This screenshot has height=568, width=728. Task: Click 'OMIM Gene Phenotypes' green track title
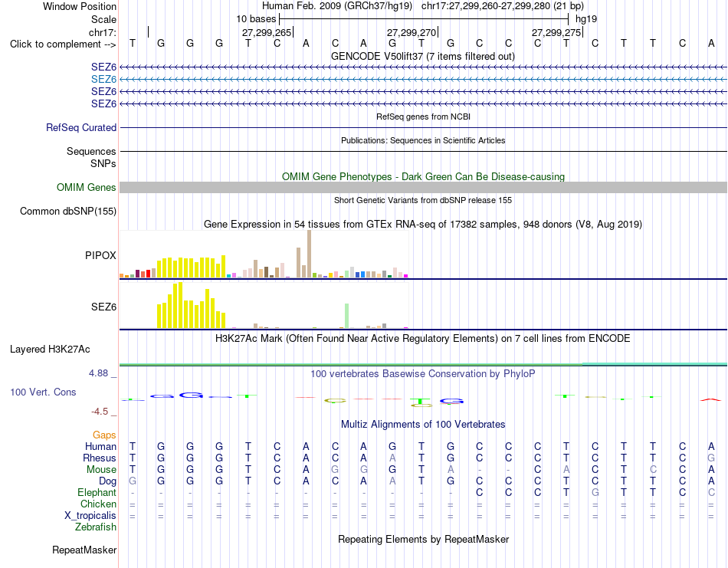423,176
